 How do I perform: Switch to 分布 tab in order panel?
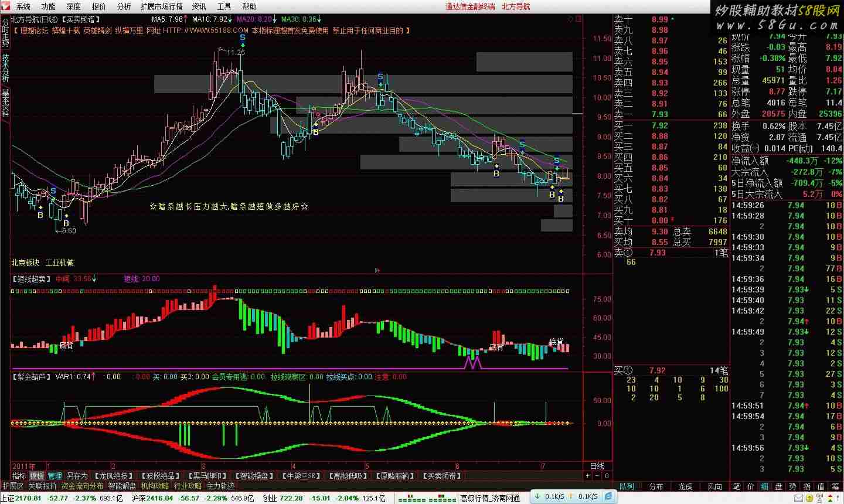tap(656, 486)
